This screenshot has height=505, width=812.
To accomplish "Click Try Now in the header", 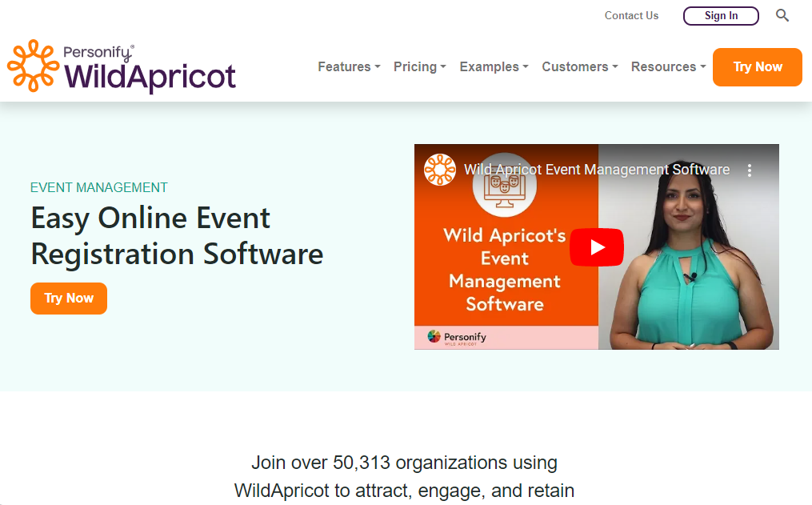I will pos(757,66).
